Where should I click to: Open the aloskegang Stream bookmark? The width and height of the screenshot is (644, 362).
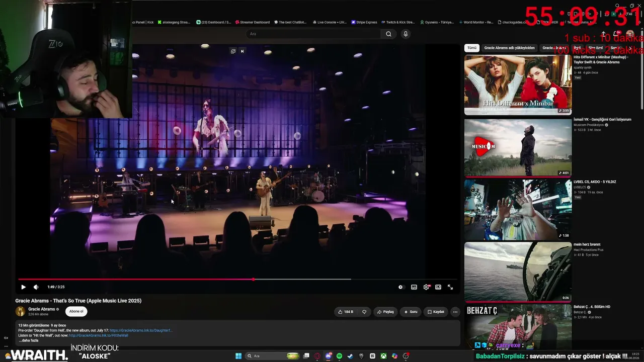(174, 22)
